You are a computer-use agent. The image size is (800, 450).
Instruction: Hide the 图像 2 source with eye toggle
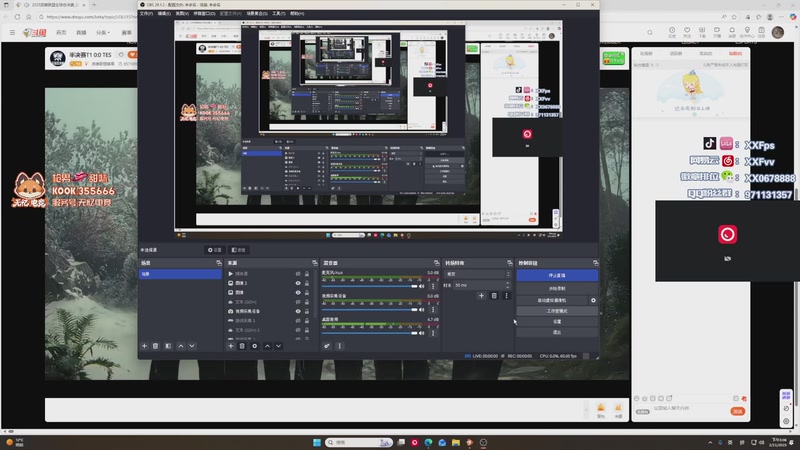[x=298, y=283]
